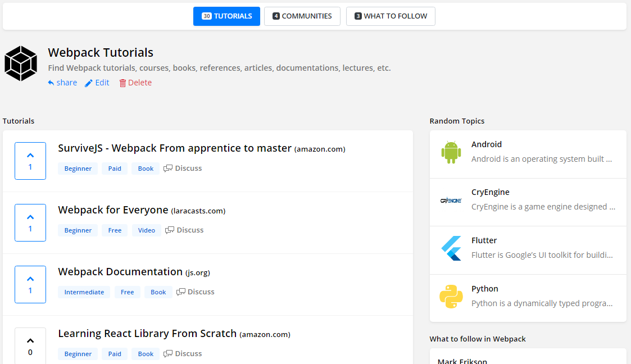
Task: Click Beginner tag on SurviveJS tutorial
Action: pyautogui.click(x=78, y=169)
